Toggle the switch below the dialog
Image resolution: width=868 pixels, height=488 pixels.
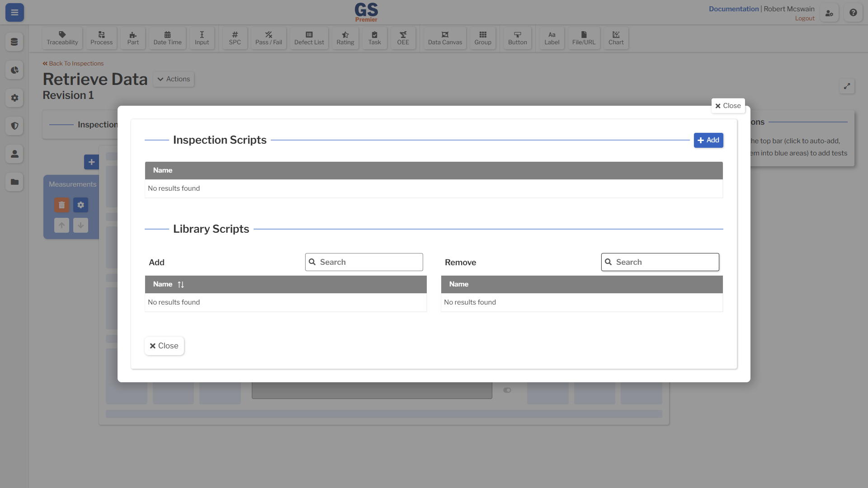pos(507,390)
